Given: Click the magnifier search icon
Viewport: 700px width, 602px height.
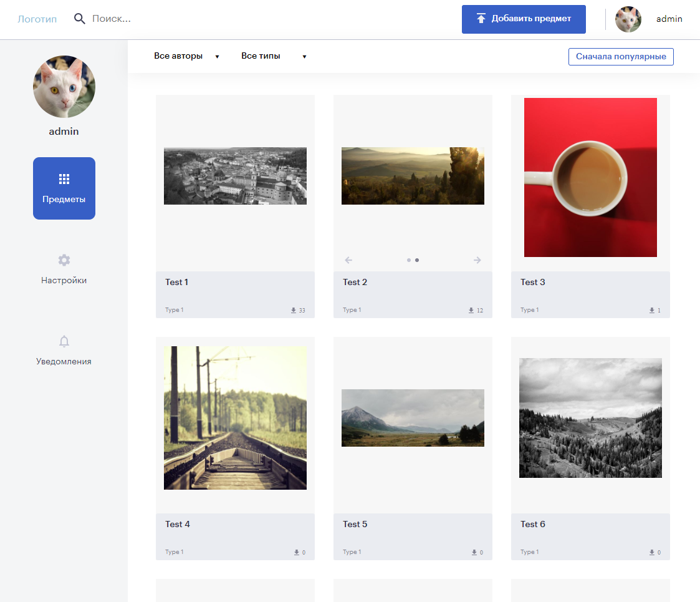Looking at the screenshot, I should pos(79,19).
